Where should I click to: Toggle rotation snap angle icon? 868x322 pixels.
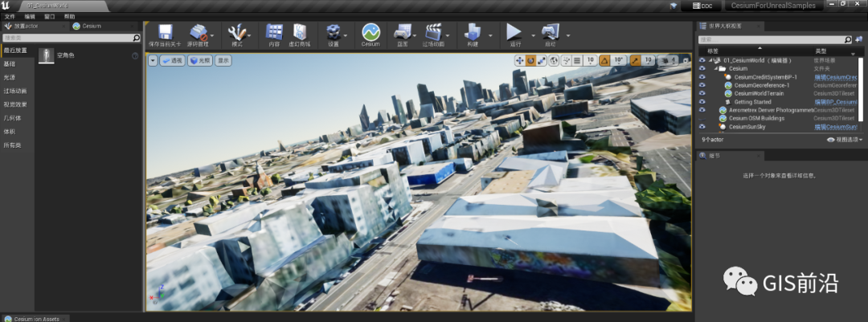click(x=604, y=61)
